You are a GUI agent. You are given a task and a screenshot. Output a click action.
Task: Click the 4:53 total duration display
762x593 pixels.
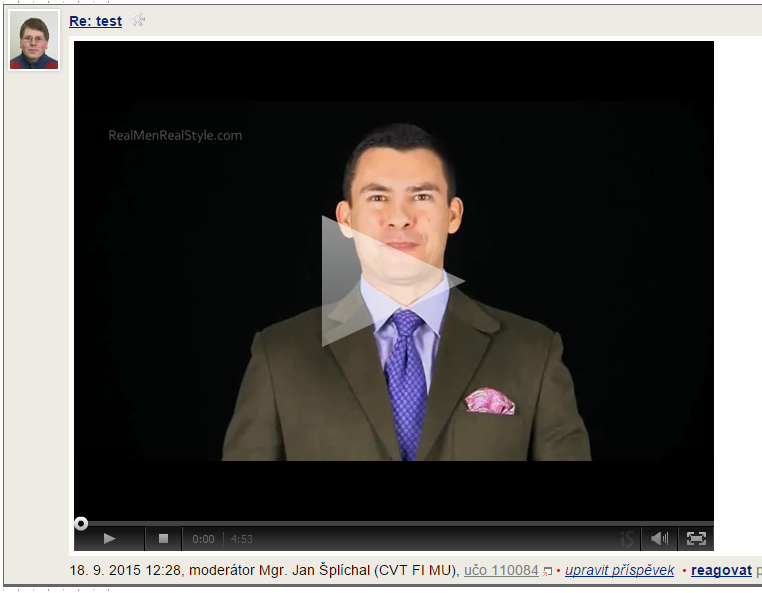pos(242,539)
